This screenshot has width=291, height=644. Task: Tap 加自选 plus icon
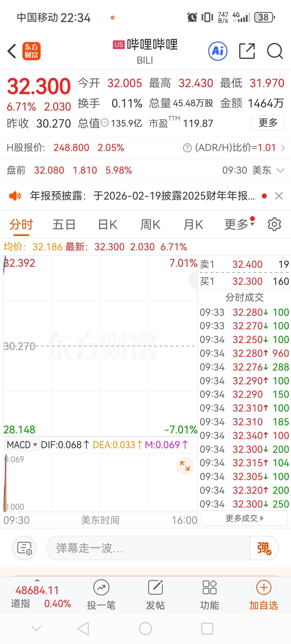[264, 587]
